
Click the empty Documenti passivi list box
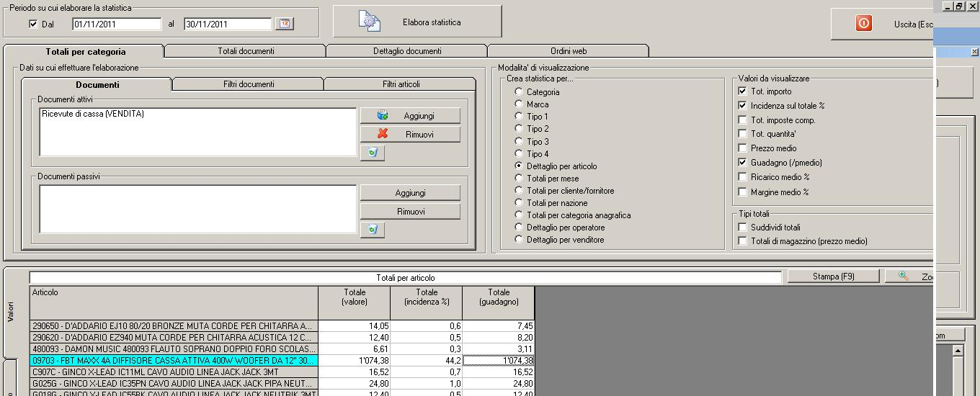(197, 209)
